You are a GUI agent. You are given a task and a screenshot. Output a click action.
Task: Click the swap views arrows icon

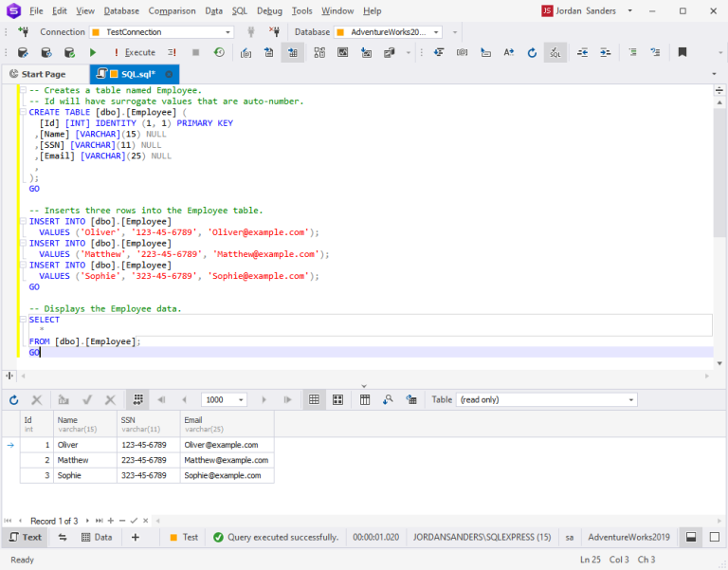[x=63, y=537]
